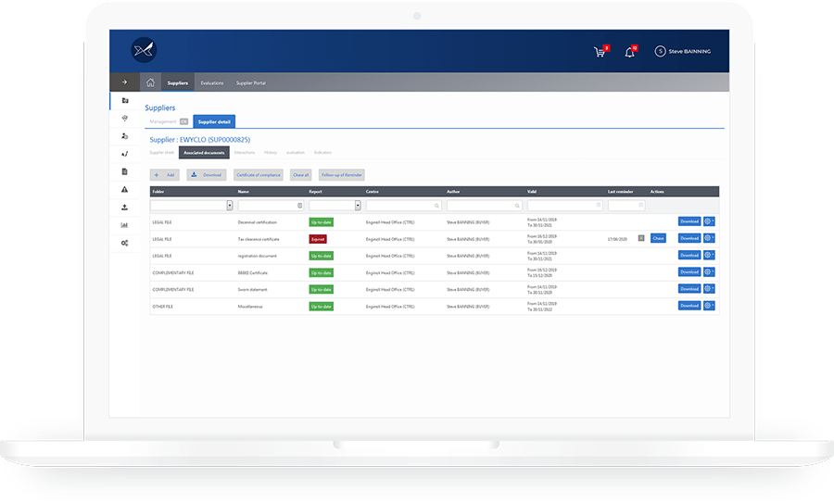Click the Expired status badge
The height and width of the screenshot is (504, 834).
click(318, 239)
